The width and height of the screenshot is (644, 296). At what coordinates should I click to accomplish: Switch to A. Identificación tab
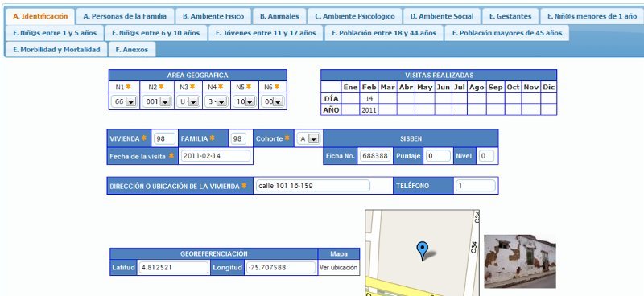(x=39, y=16)
